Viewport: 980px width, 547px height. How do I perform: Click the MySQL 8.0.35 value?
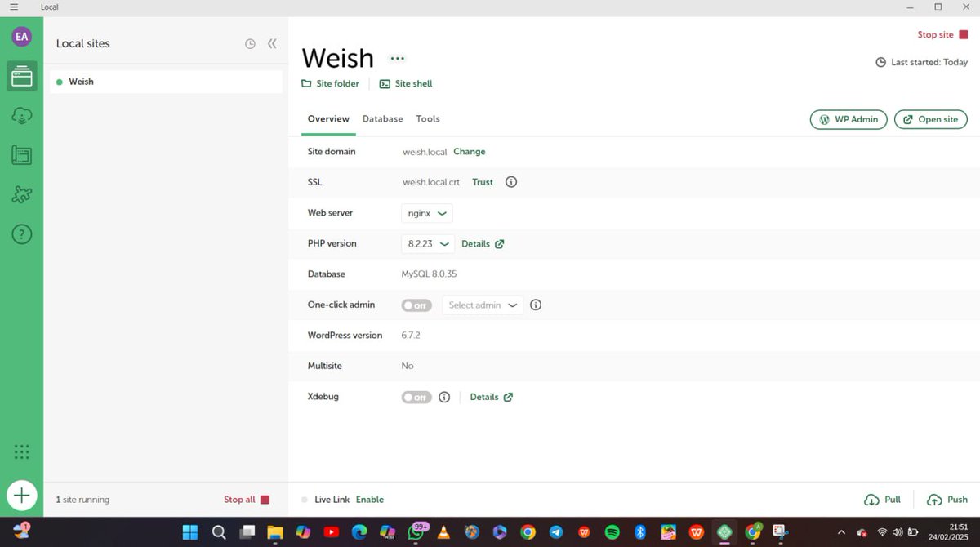(x=429, y=274)
